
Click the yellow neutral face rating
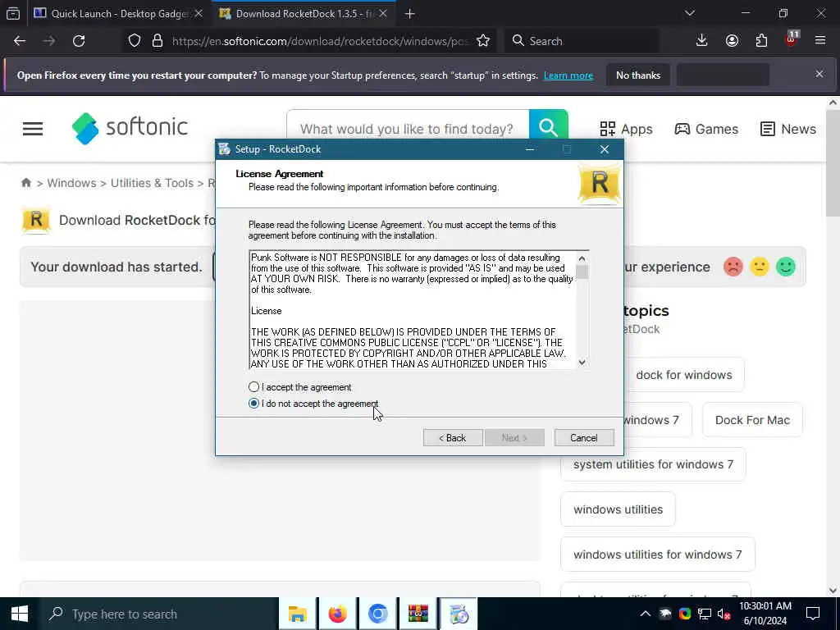pyautogui.click(x=759, y=267)
